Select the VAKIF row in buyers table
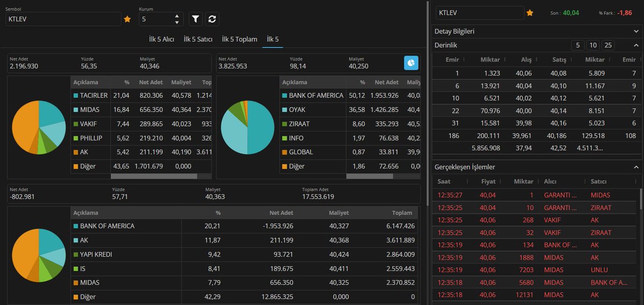This screenshot has width=644, height=305. pyautogui.click(x=141, y=123)
